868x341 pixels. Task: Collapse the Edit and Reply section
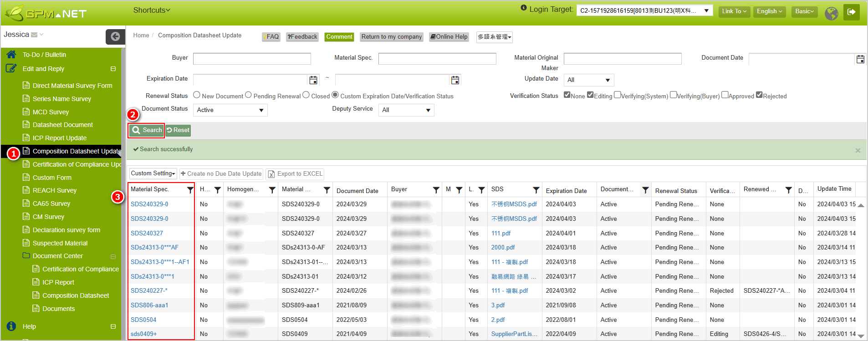[x=113, y=69]
